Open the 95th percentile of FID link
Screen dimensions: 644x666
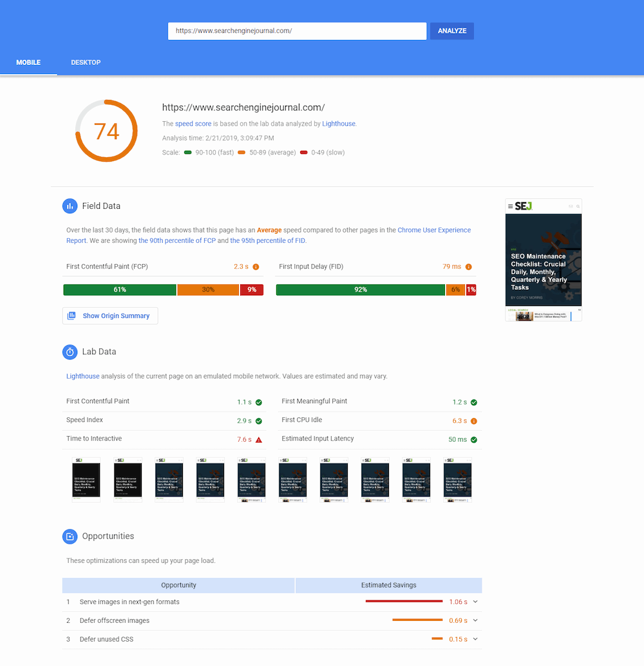(268, 240)
